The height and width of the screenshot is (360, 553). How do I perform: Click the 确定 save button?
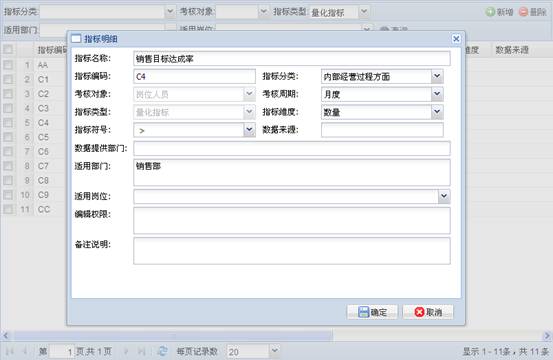372,312
